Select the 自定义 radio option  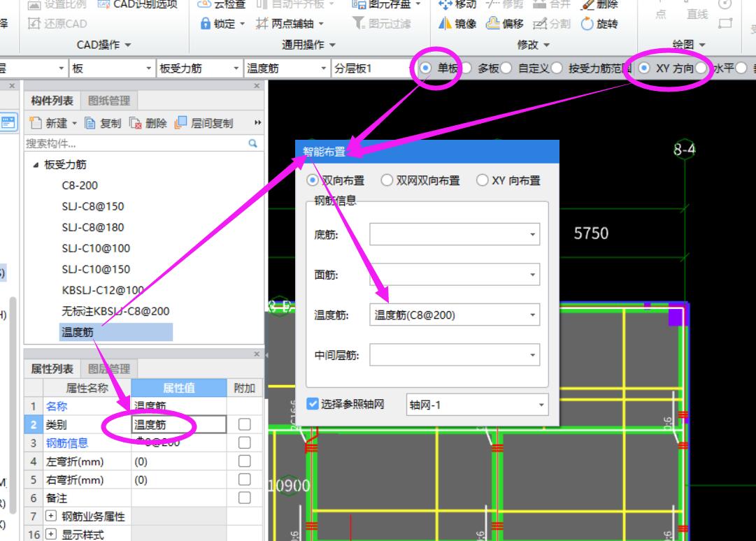click(x=506, y=68)
